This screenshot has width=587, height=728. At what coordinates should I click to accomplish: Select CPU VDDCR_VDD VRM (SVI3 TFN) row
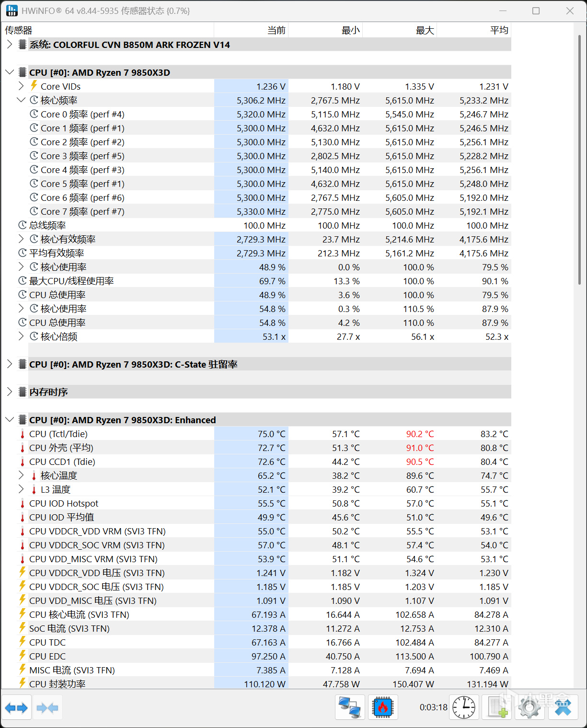click(x=256, y=531)
